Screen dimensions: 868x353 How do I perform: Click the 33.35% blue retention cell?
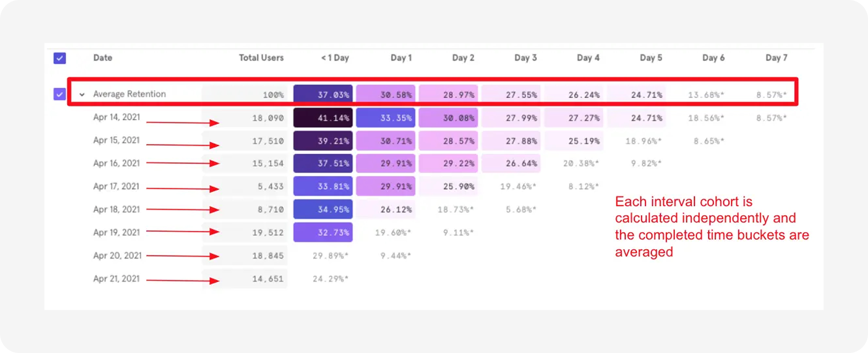pos(385,118)
